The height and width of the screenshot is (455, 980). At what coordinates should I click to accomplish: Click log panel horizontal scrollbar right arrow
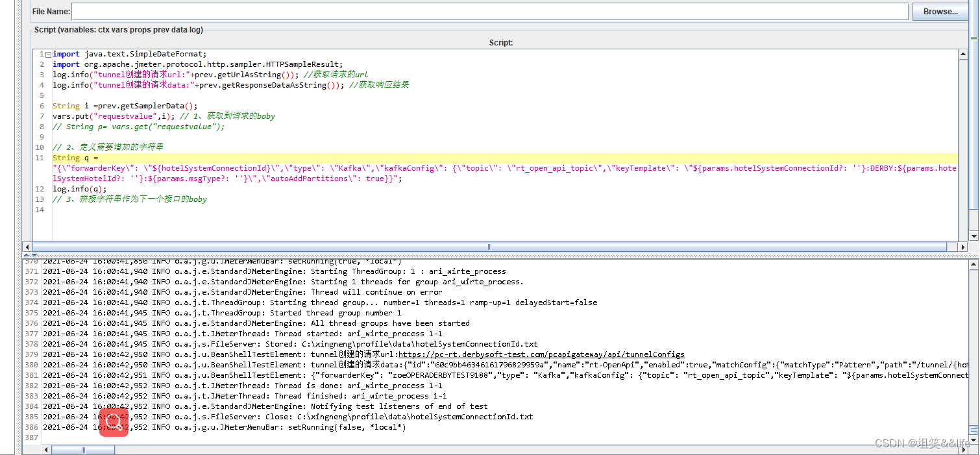point(963,450)
